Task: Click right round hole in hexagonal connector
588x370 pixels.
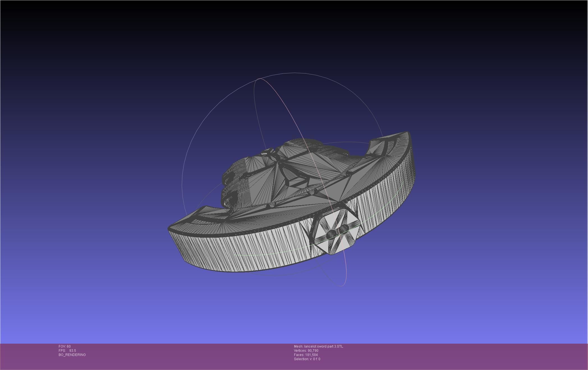Action: pyautogui.click(x=343, y=229)
